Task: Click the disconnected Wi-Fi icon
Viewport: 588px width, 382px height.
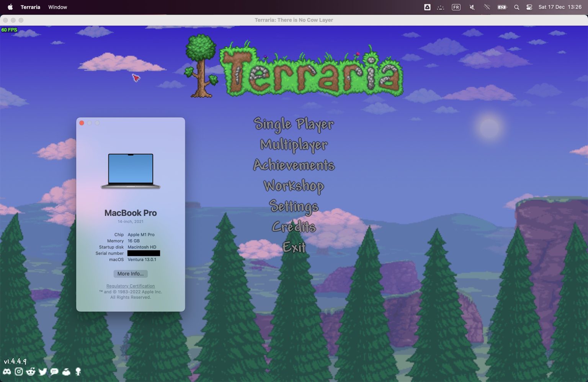Action: click(487, 7)
